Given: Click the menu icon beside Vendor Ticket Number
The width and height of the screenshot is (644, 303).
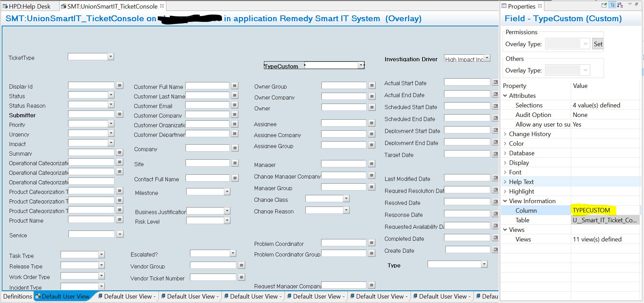Looking at the screenshot, I should 241,277.
